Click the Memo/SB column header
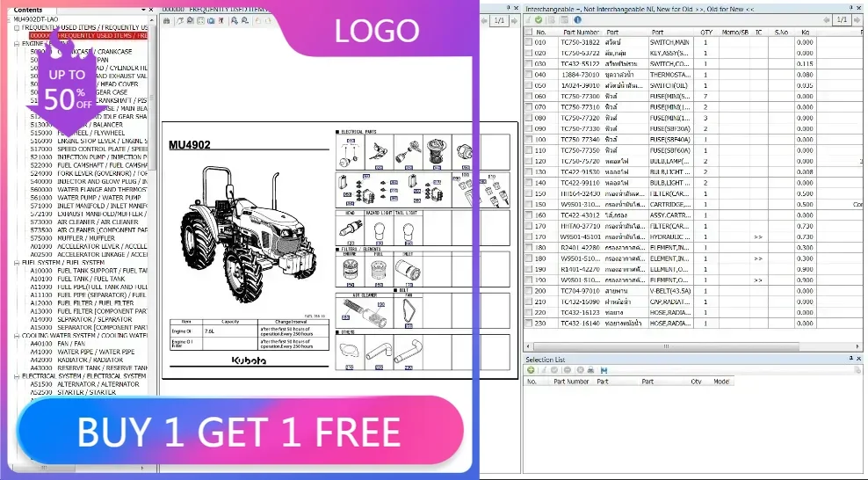 [x=734, y=33]
